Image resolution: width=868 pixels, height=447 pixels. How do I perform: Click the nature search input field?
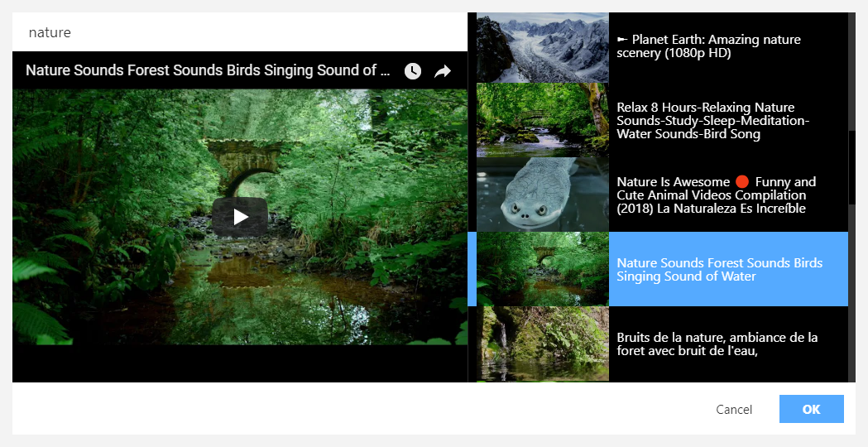(x=240, y=32)
